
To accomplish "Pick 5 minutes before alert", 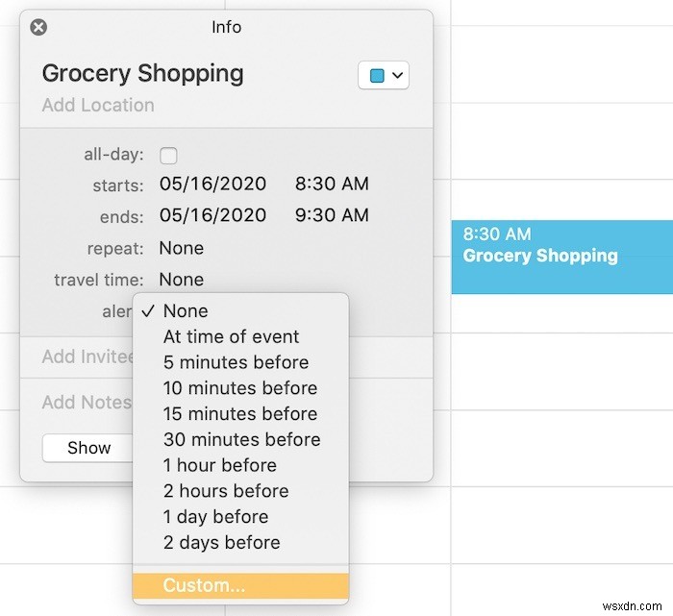I will coord(237,362).
